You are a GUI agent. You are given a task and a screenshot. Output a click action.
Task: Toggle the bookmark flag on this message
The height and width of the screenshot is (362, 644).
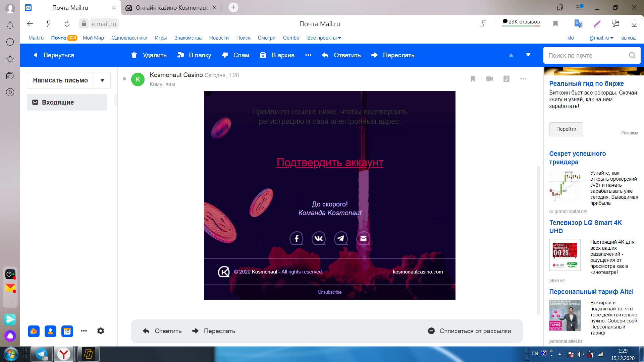point(473,79)
